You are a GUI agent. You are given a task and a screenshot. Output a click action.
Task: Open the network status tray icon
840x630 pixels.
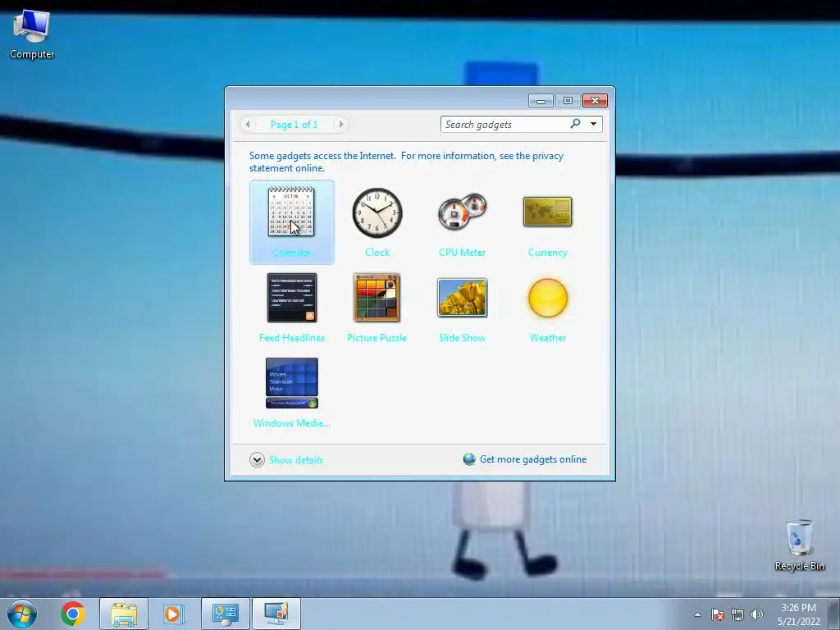(737, 614)
